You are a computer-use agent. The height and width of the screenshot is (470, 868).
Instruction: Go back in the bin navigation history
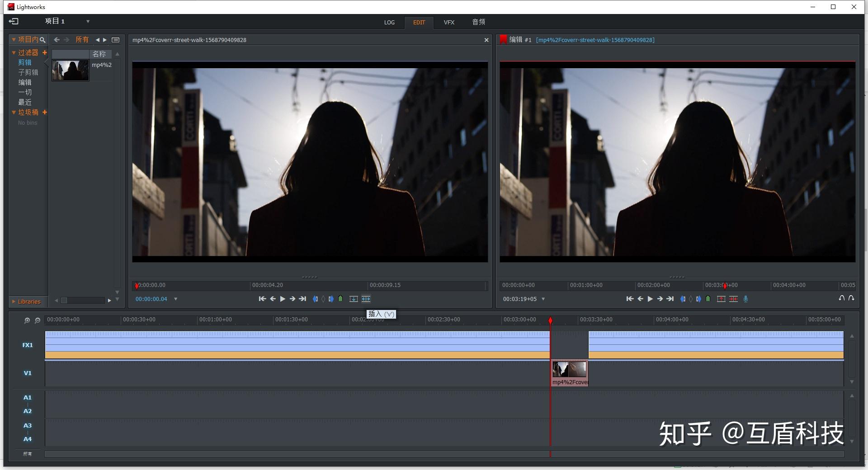pyautogui.click(x=57, y=40)
